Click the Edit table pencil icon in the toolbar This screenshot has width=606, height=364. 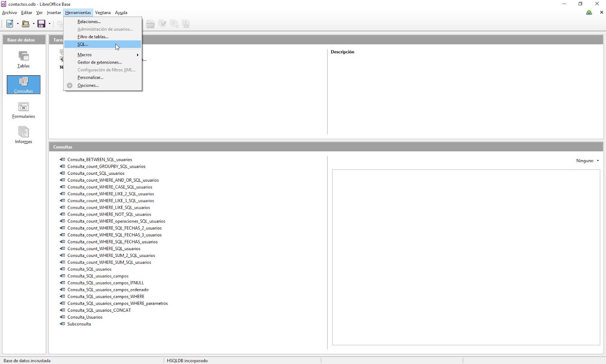162,23
